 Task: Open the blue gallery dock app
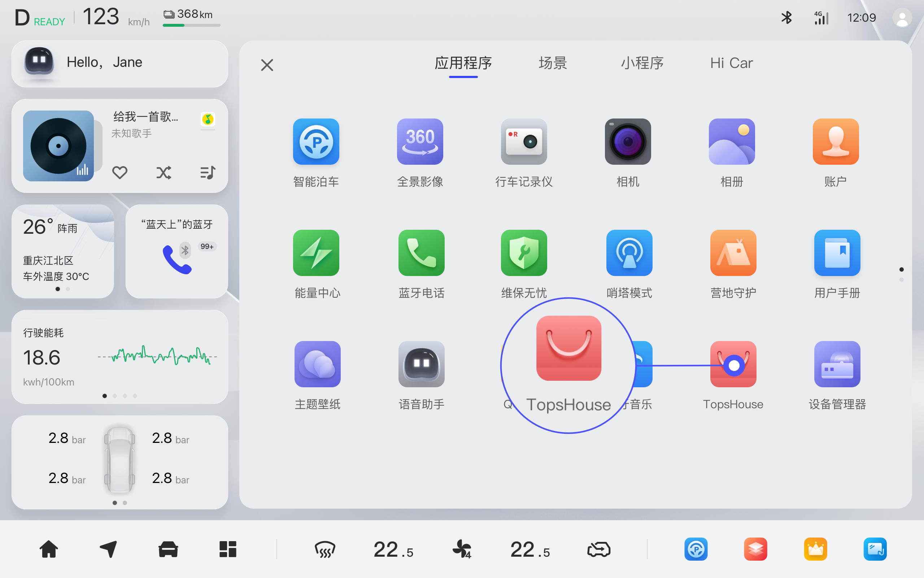coord(875,549)
